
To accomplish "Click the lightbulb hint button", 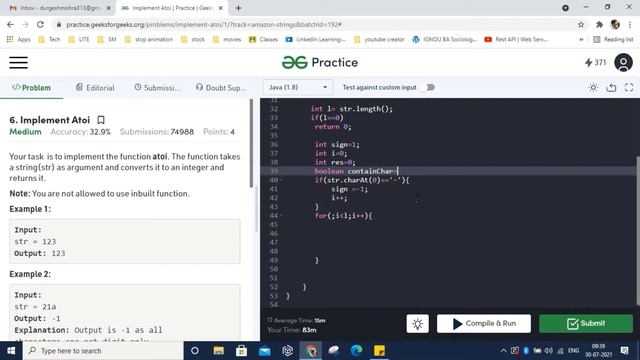I will pyautogui.click(x=418, y=324).
